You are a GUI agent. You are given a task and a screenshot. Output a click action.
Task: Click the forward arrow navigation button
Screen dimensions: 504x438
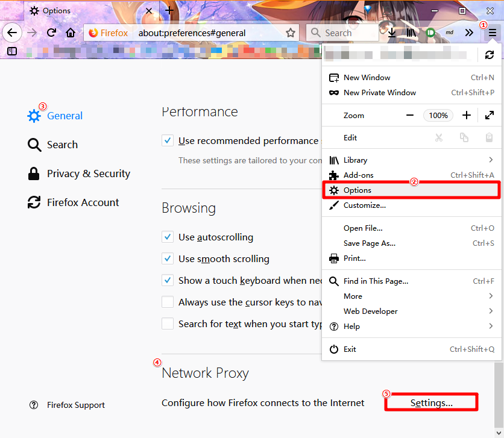(32, 33)
